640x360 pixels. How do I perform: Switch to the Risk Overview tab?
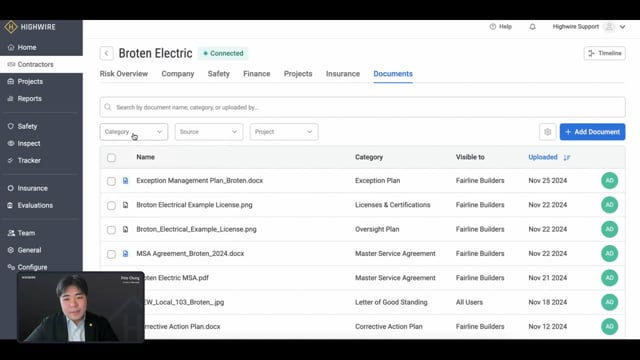[x=124, y=74]
